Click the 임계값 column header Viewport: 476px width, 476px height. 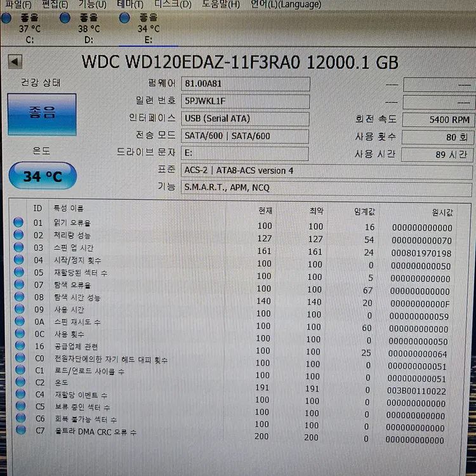click(x=364, y=211)
